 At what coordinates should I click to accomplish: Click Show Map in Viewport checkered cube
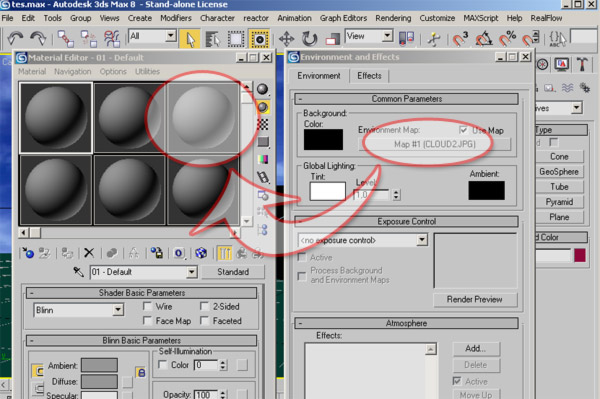tap(201, 253)
